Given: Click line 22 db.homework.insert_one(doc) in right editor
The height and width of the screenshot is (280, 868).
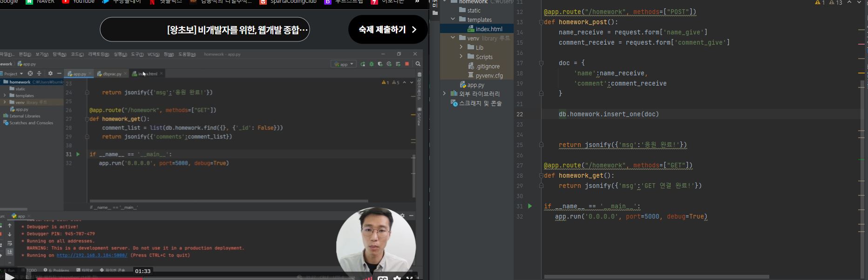Looking at the screenshot, I should pyautogui.click(x=609, y=114).
